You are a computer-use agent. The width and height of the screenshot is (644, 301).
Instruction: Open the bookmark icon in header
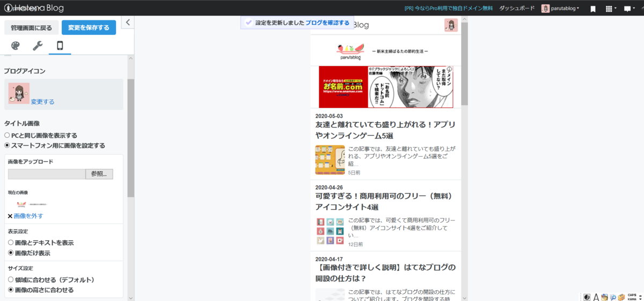593,9
